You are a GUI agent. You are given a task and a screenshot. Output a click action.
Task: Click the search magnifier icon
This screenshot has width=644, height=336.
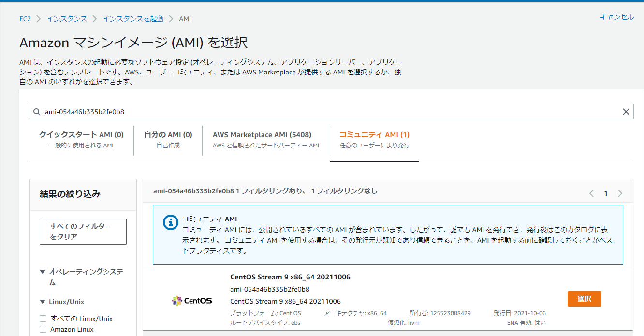37,112
